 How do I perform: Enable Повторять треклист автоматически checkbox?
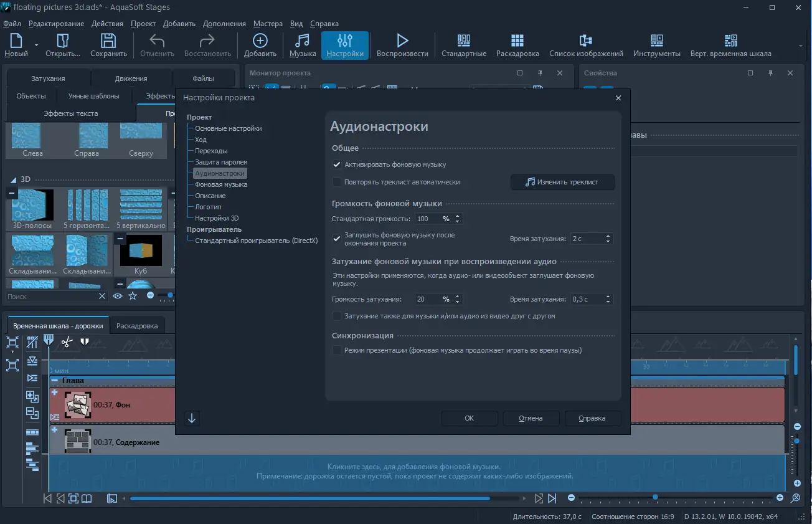click(337, 182)
